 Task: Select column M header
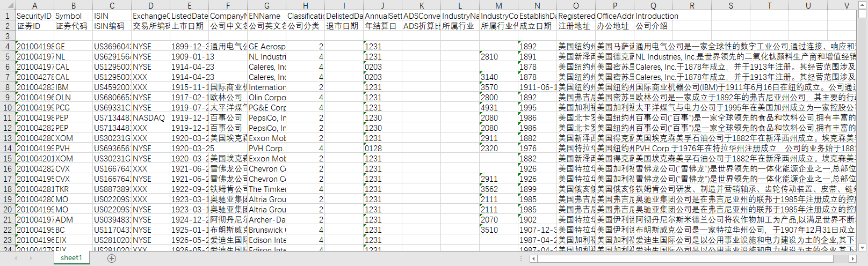[498, 5]
